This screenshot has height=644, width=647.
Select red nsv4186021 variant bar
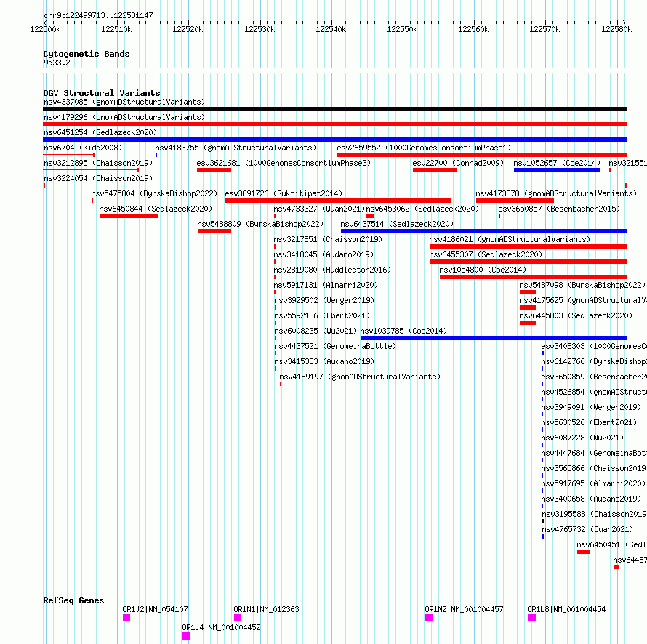point(528,246)
